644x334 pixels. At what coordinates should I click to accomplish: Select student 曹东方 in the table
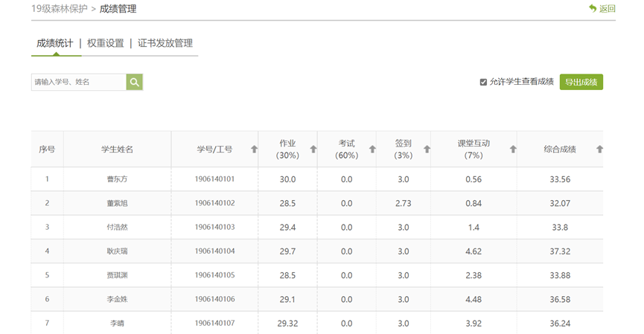(117, 179)
